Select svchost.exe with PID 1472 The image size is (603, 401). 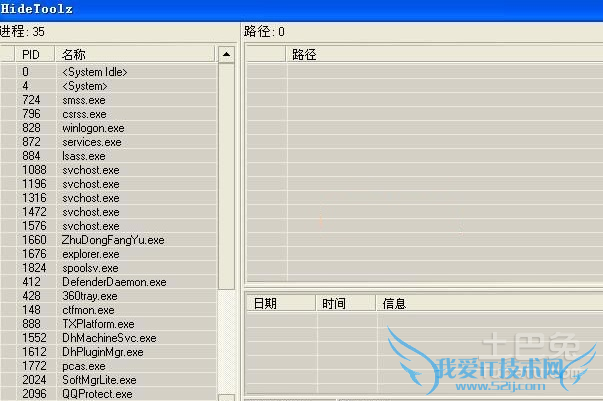tap(108, 212)
